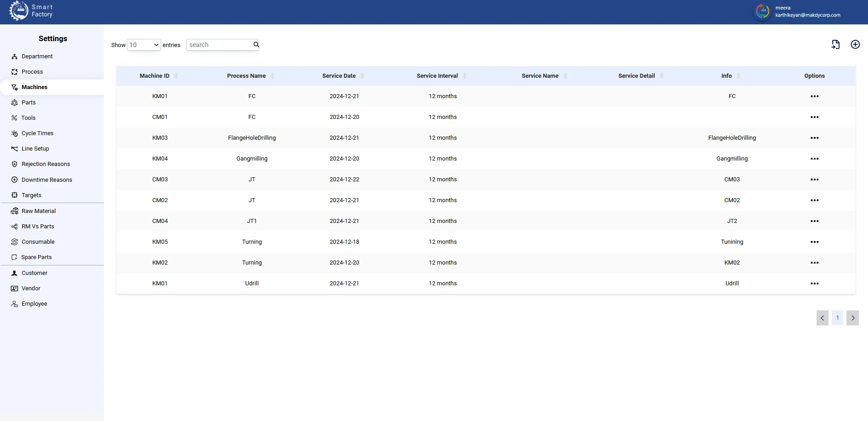The image size is (868, 421).
Task: Click the FlangeHoleDrilling process name cell
Action: (x=252, y=138)
